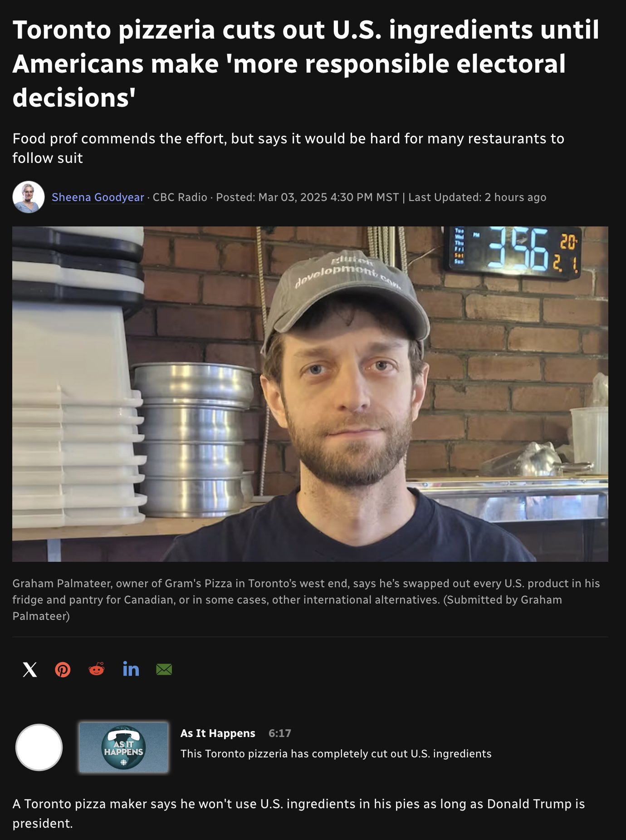
Task: Open Graham Palmateer main photo
Action: click(310, 394)
